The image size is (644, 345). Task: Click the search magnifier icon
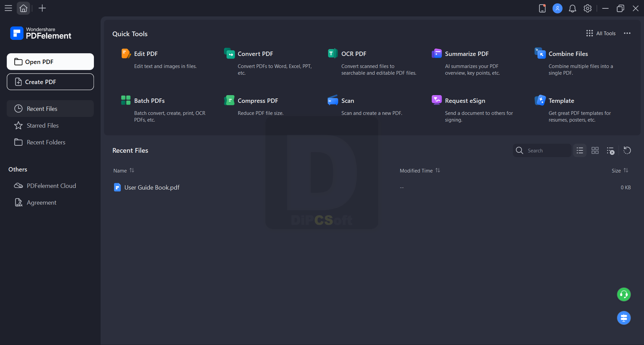click(520, 150)
